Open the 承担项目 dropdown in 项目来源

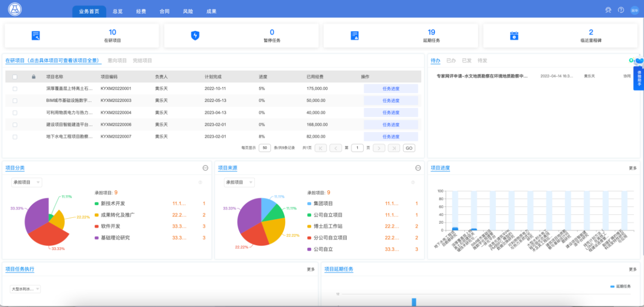240,182
